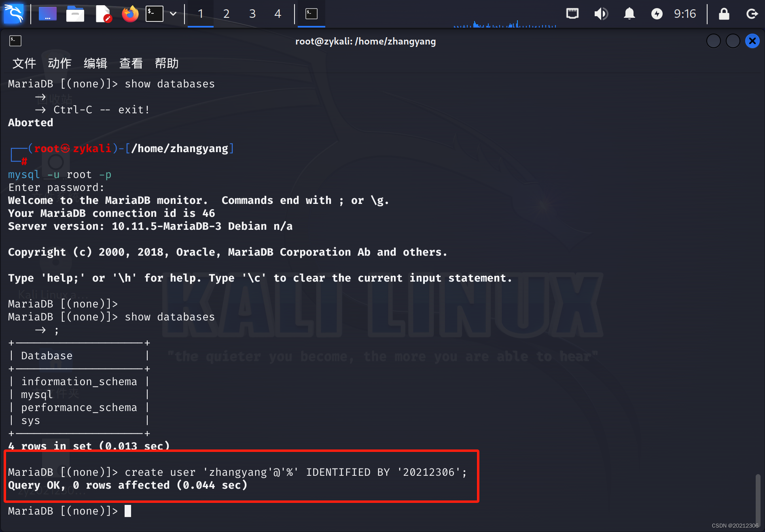Open the 编辑 (Edit) menu
This screenshot has width=765, height=532.
[x=95, y=63]
